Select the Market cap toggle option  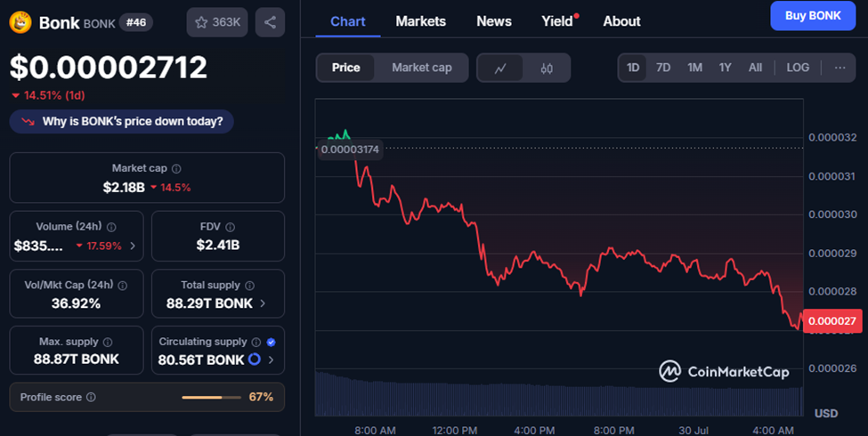point(422,68)
